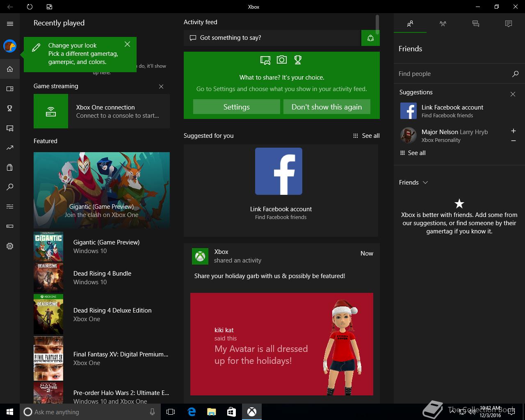Screen dimensions: 525x420
Task: Open Dead Rising 4 Deluxe Edition thumbnail
Action: pos(48,315)
